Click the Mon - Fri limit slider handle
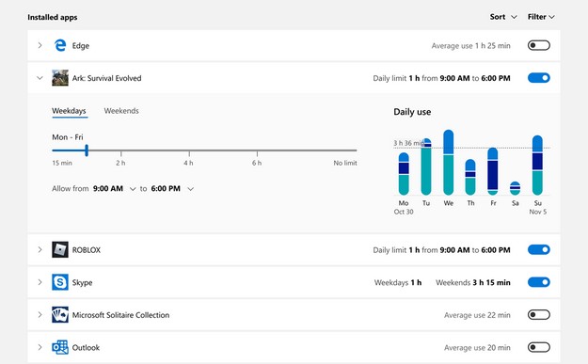 click(87, 150)
